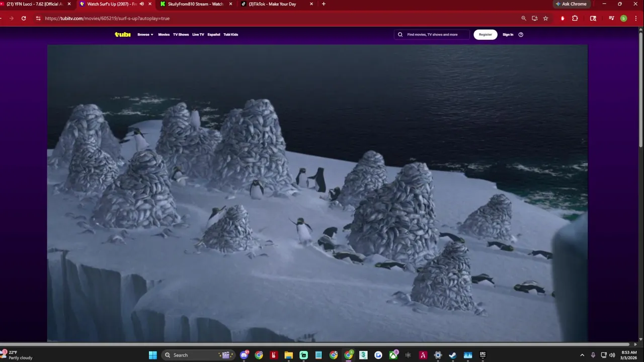Switch to SkullyFrom810 Stream tab

click(x=196, y=4)
